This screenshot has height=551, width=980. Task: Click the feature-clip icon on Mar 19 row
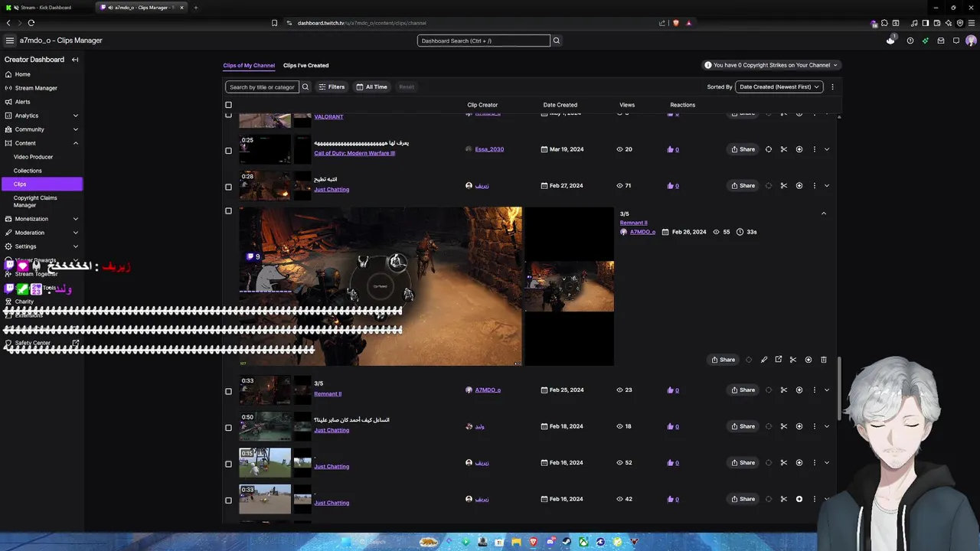tap(769, 149)
